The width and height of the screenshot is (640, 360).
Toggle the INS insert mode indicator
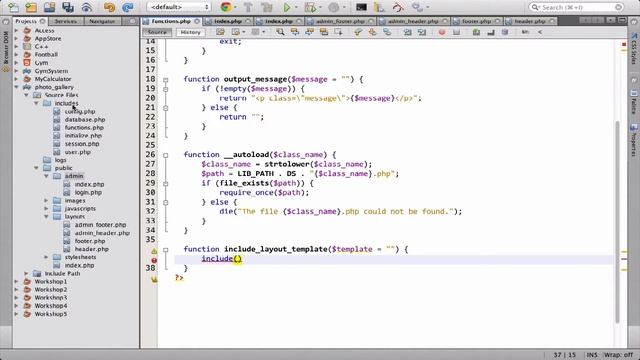pyautogui.click(x=592, y=355)
